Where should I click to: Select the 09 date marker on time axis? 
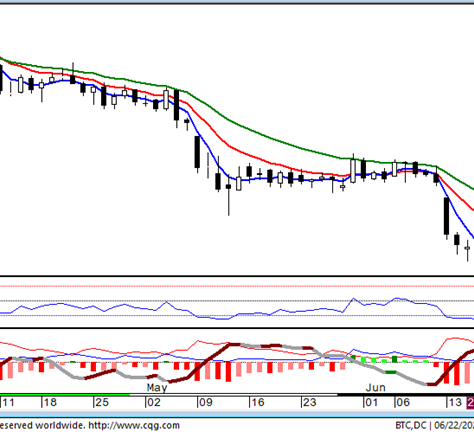click(x=206, y=402)
